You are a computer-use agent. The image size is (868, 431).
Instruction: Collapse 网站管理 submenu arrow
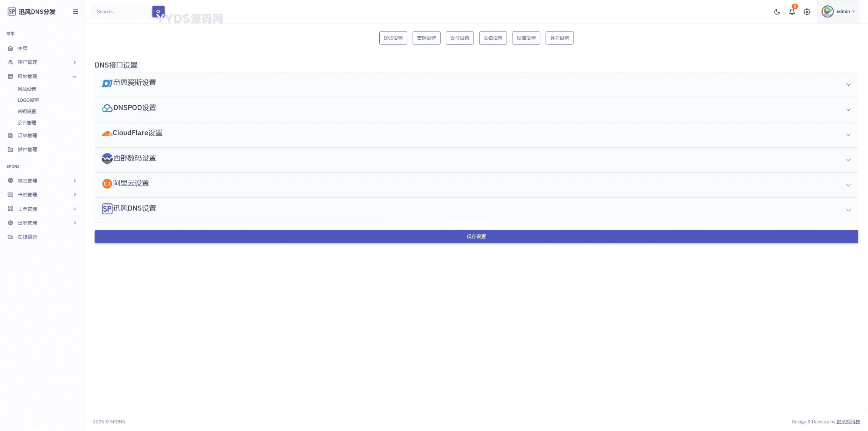point(75,77)
